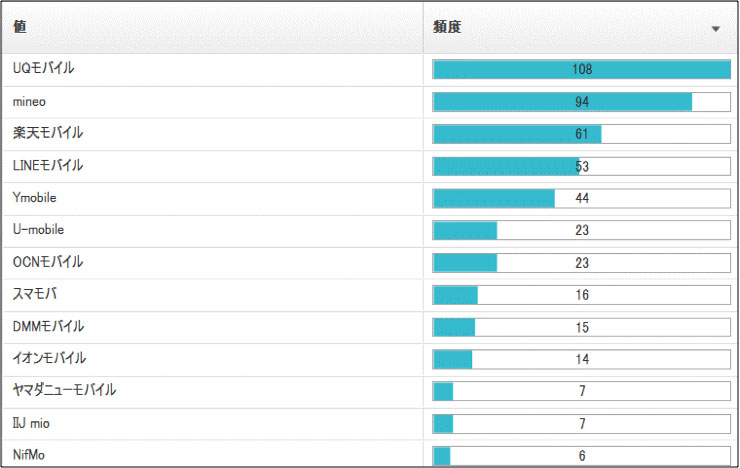Select the ヤマダニューモバイル row label
The width and height of the screenshot is (740, 468).
pyautogui.click(x=64, y=390)
